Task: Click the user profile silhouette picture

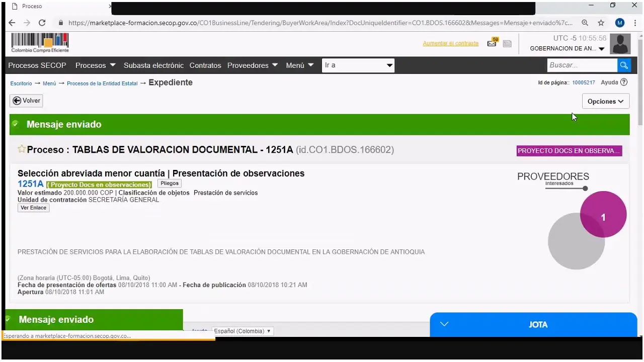Action: 620,44
